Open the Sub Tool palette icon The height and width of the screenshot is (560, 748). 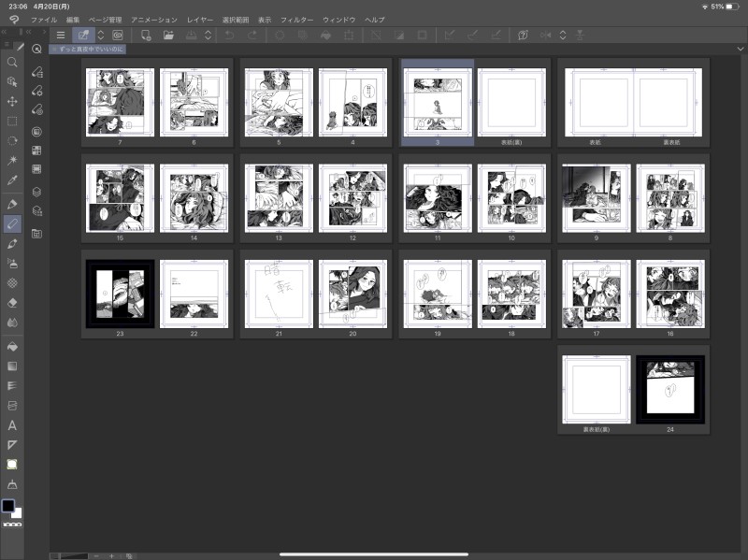point(36,72)
